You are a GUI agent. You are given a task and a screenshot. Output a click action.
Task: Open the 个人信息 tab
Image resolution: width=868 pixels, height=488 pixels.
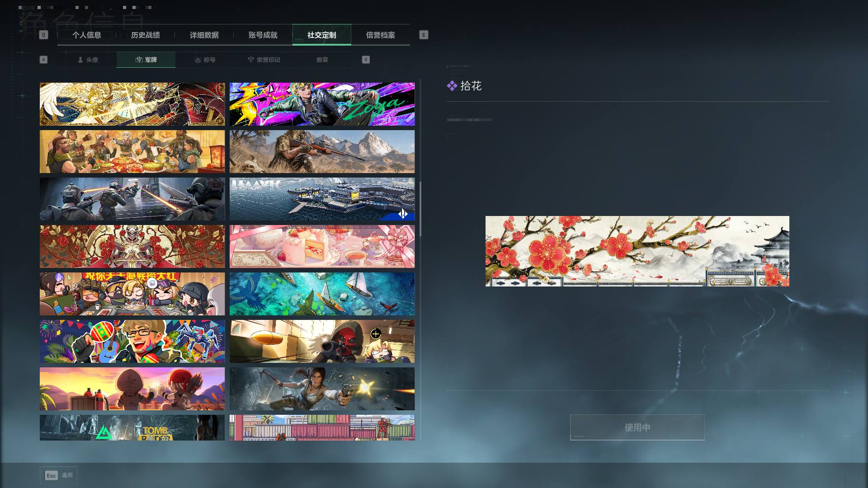87,35
